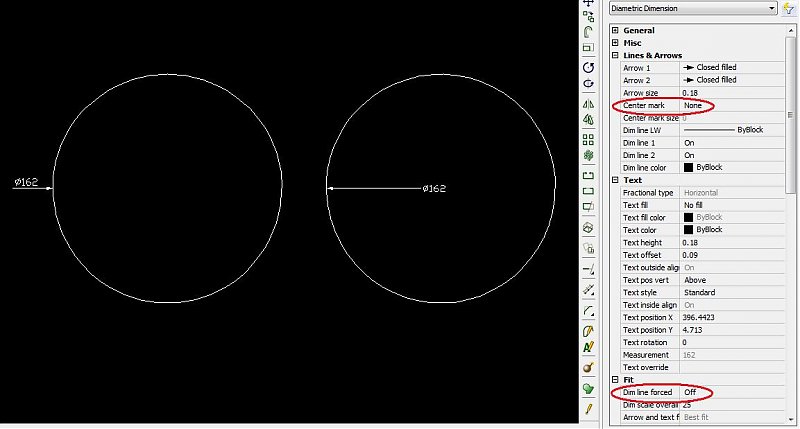Select the Explode tool bomb icon
The height and width of the screenshot is (429, 800).
point(588,367)
